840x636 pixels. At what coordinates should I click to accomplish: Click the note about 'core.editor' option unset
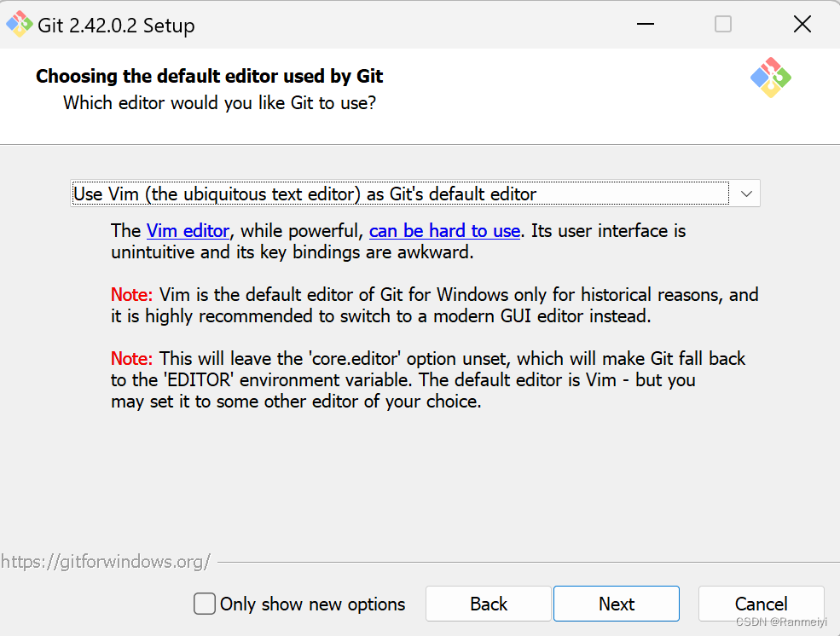click(428, 380)
